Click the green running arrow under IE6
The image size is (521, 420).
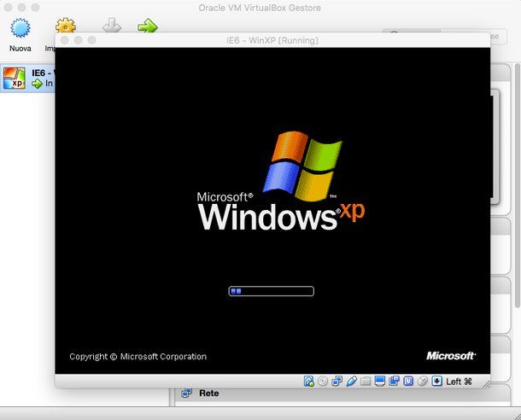coord(37,84)
